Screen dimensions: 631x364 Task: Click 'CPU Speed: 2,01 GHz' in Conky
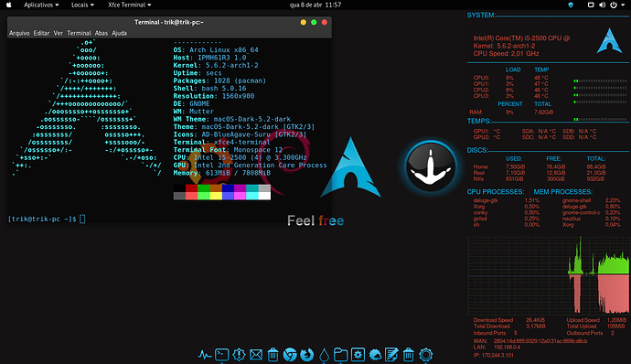pyautogui.click(x=506, y=54)
